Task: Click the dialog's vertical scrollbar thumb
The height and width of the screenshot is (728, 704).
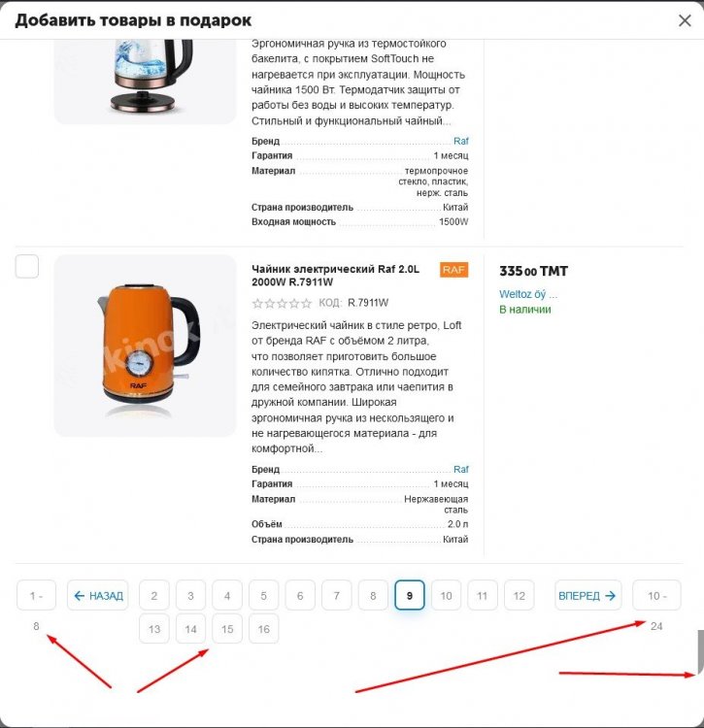Action: coord(700,652)
